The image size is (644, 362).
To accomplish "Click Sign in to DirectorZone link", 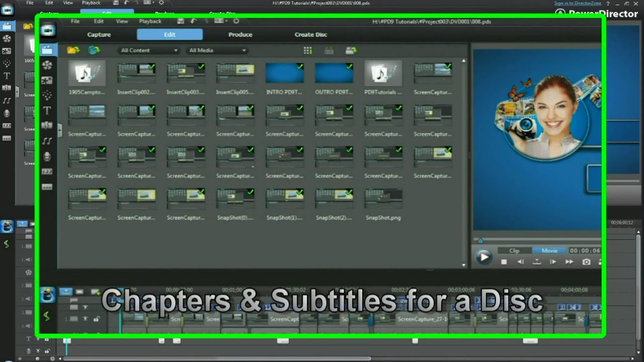I will tap(577, 4).
